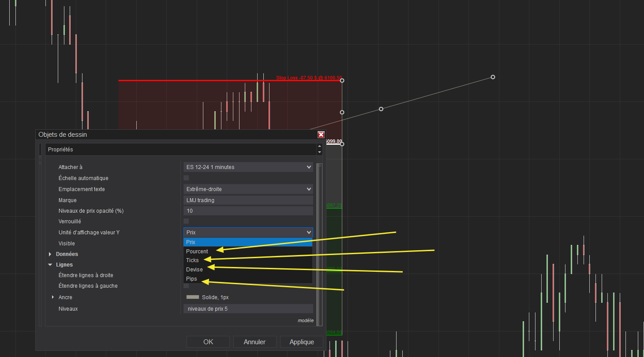The width and height of the screenshot is (644, 357).
Task: Click the Propriétés header up arrow
Action: pos(319,147)
